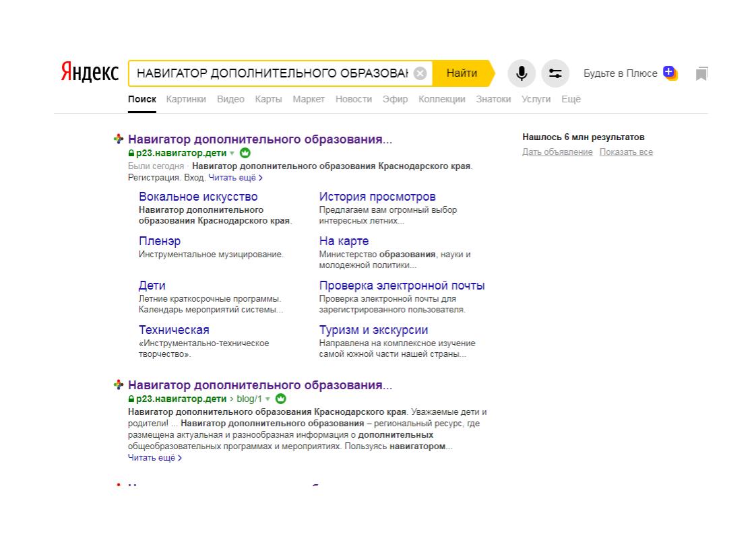756x534 pixels.
Task: Click Будьте в Плюсе link
Action: (621, 73)
